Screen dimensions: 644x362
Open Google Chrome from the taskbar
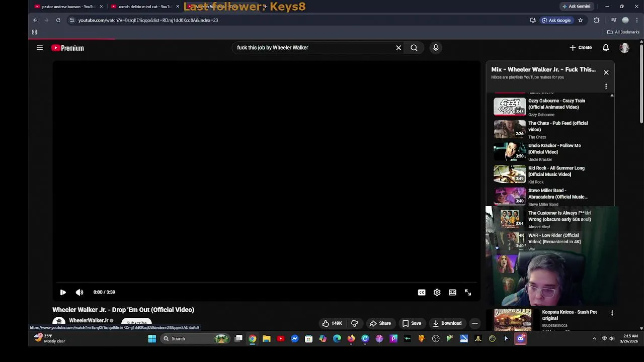coord(253,339)
